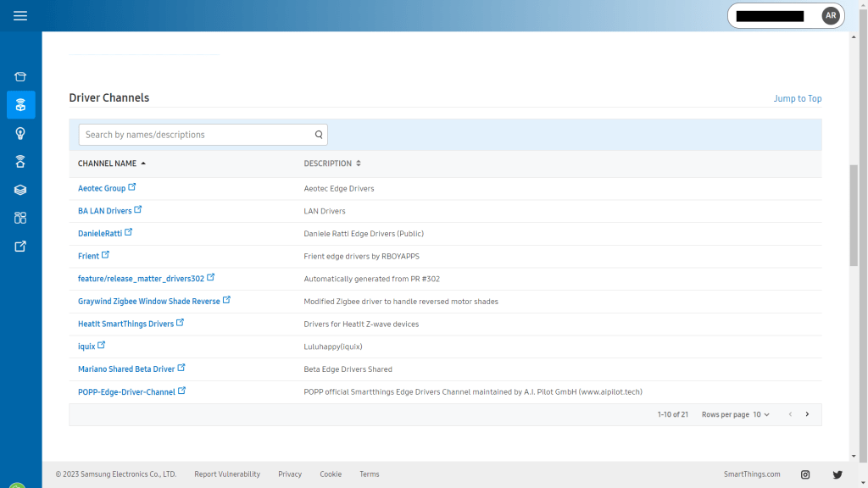Open the hamburger navigation menu
Image resolution: width=868 pixels, height=488 pixels.
click(20, 16)
